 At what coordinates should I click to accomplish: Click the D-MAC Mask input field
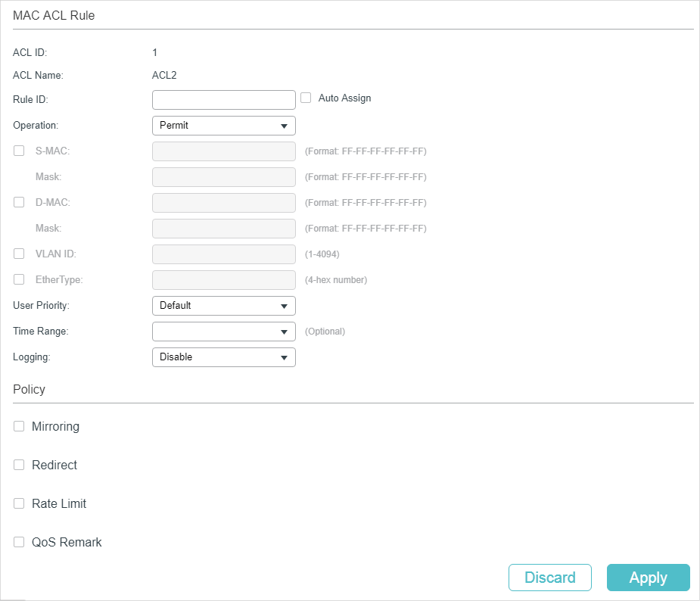pos(223,229)
